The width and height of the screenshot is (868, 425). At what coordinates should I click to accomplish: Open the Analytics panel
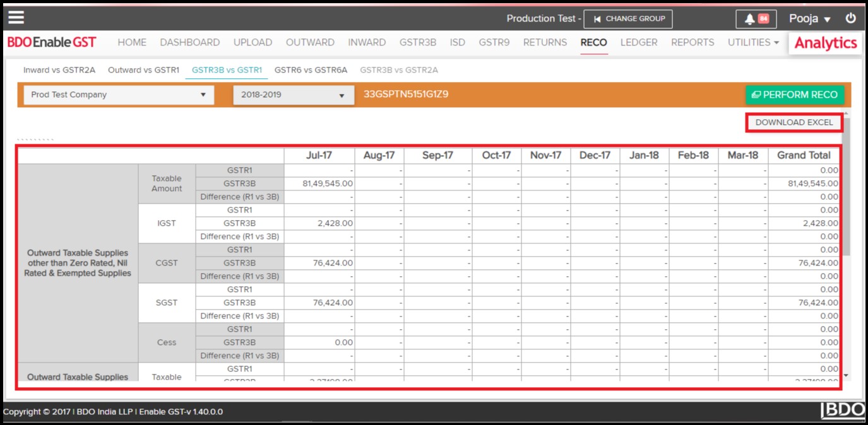click(825, 43)
